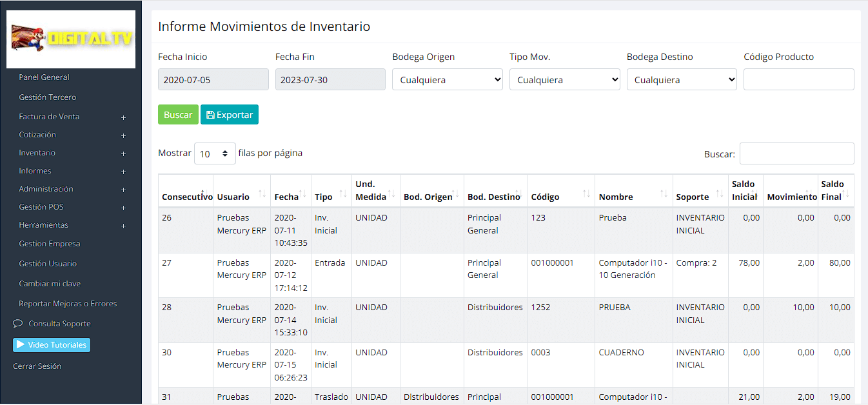Open the Bodega Destino dropdown
This screenshot has height=405, width=868.
pyautogui.click(x=681, y=80)
